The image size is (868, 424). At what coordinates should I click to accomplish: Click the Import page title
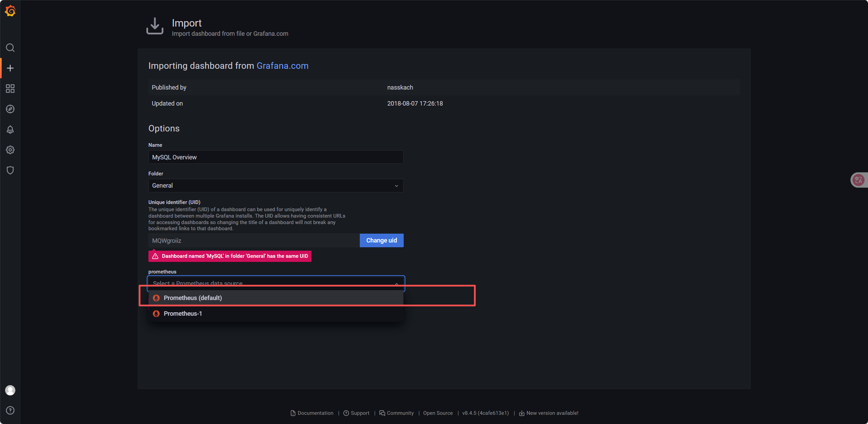click(187, 23)
